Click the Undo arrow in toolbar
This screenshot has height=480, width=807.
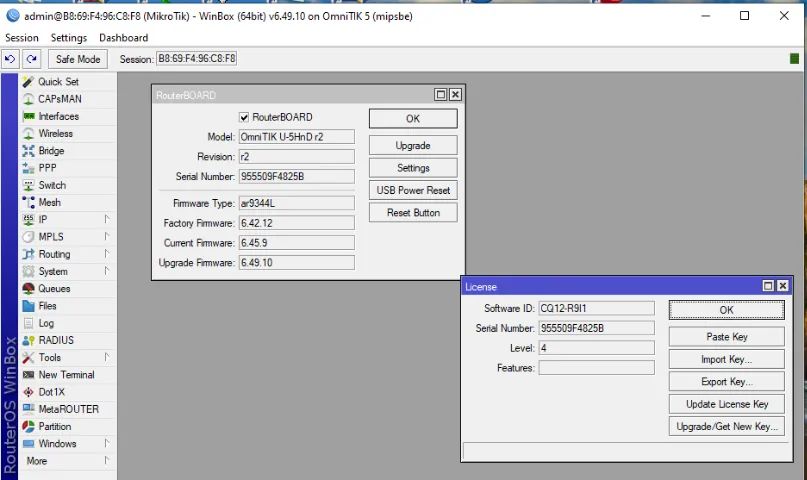10,59
